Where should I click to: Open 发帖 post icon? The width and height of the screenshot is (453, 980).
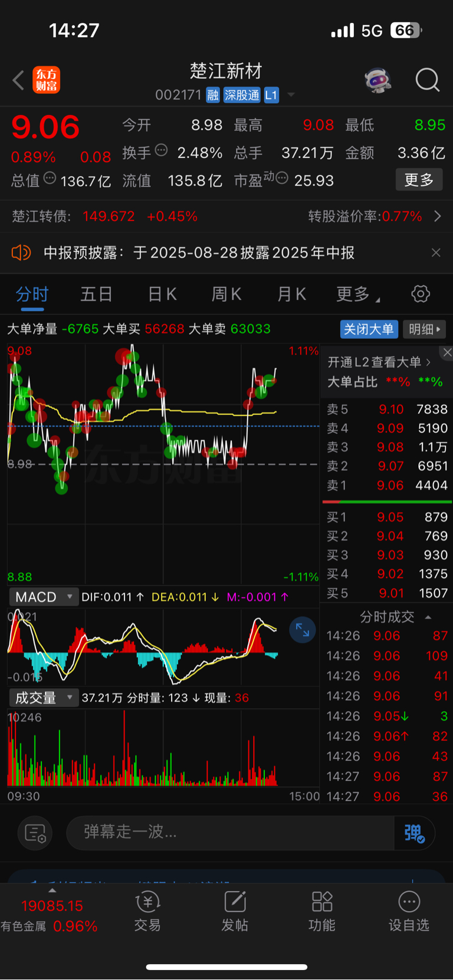point(235,912)
